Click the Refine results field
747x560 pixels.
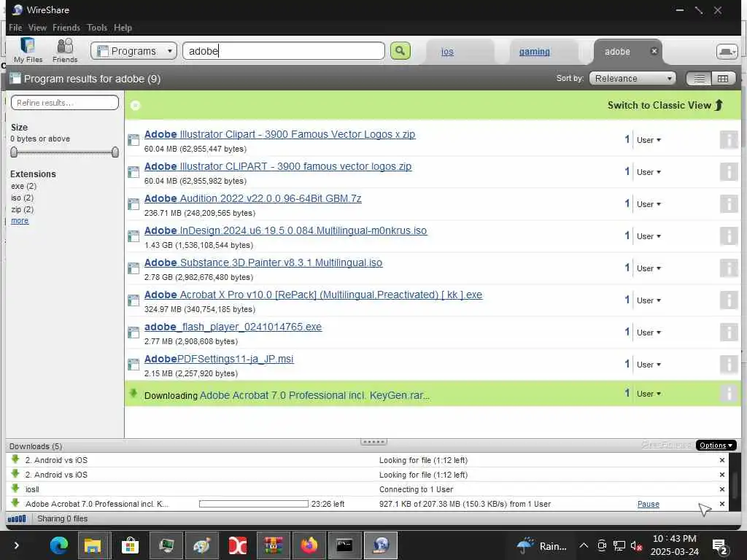[x=65, y=102]
